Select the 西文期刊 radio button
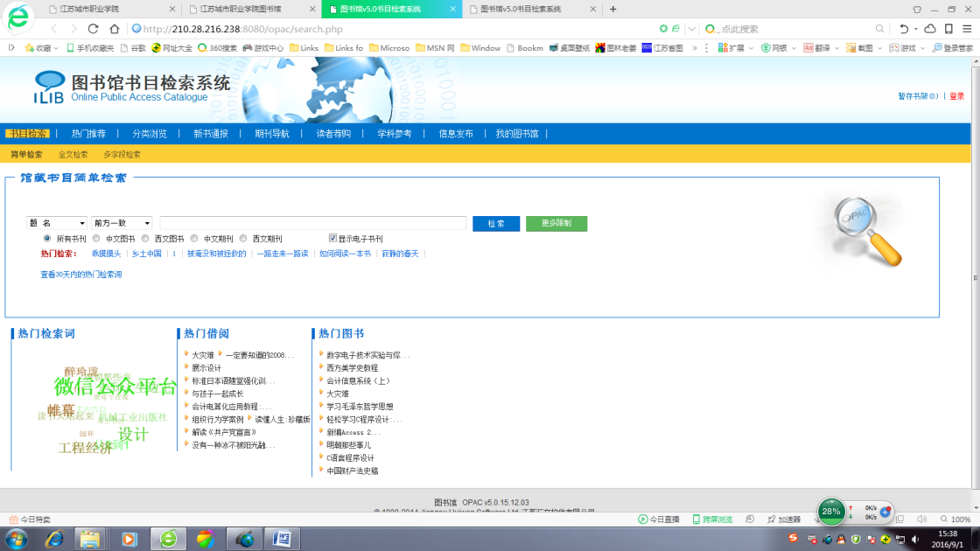 click(243, 238)
